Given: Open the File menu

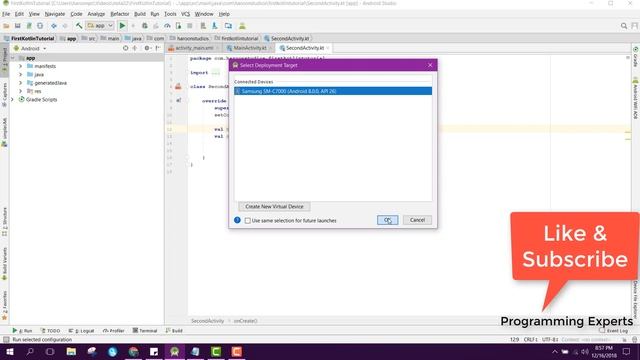Looking at the screenshot, I should coord(6,14).
